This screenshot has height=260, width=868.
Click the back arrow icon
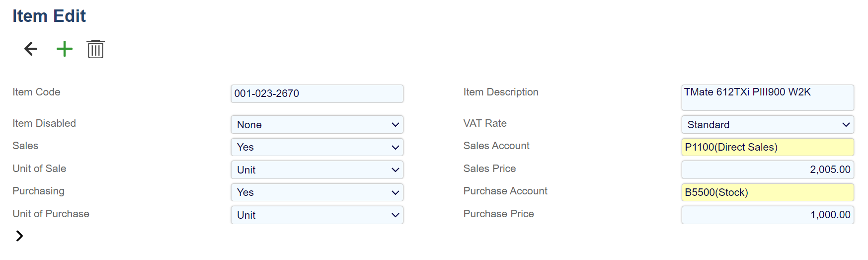pyautogui.click(x=31, y=49)
